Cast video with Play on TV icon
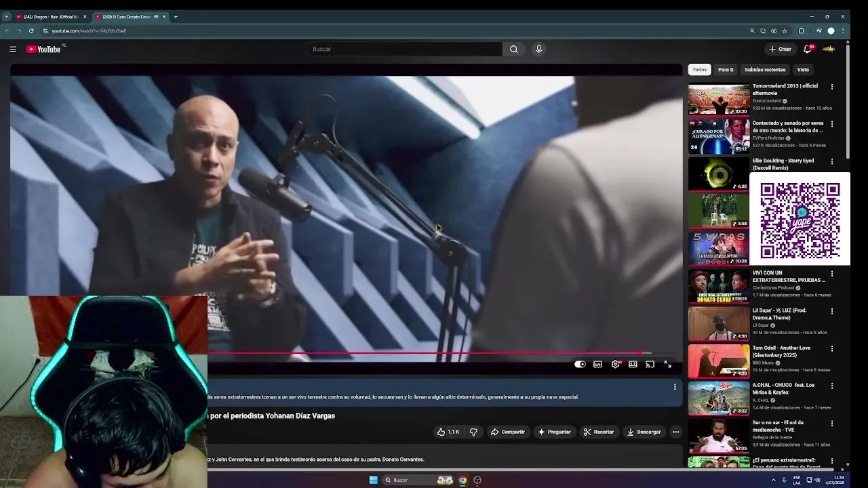The width and height of the screenshot is (868, 488). pos(650,364)
